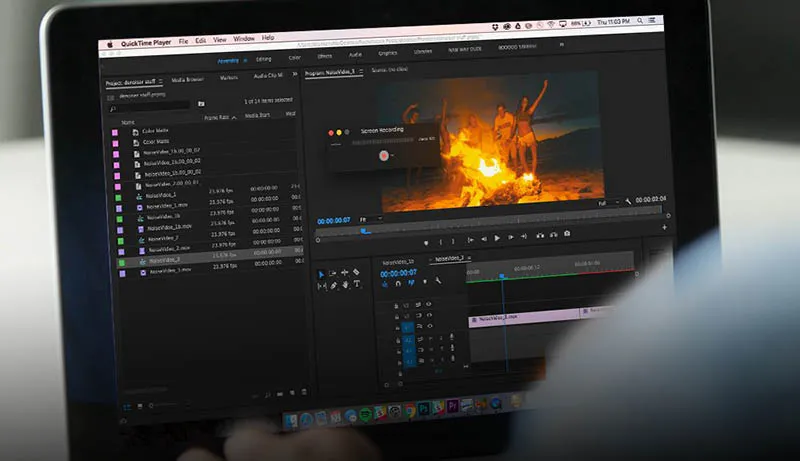Click the blue playhead on the timeline ruler
The height and width of the screenshot is (461, 800).
[502, 276]
